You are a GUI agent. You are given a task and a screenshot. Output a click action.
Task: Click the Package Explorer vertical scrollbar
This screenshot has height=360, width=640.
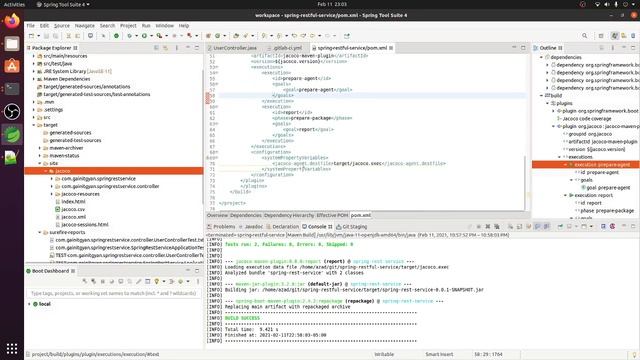(x=202, y=137)
